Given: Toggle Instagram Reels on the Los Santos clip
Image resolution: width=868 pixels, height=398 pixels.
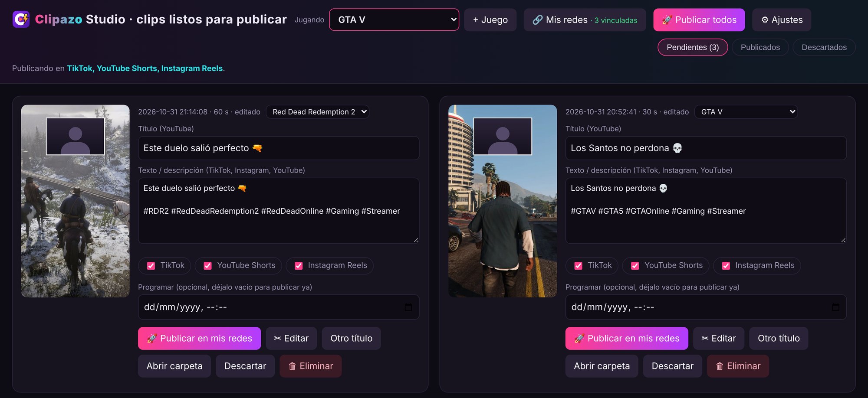Looking at the screenshot, I should 726,266.
